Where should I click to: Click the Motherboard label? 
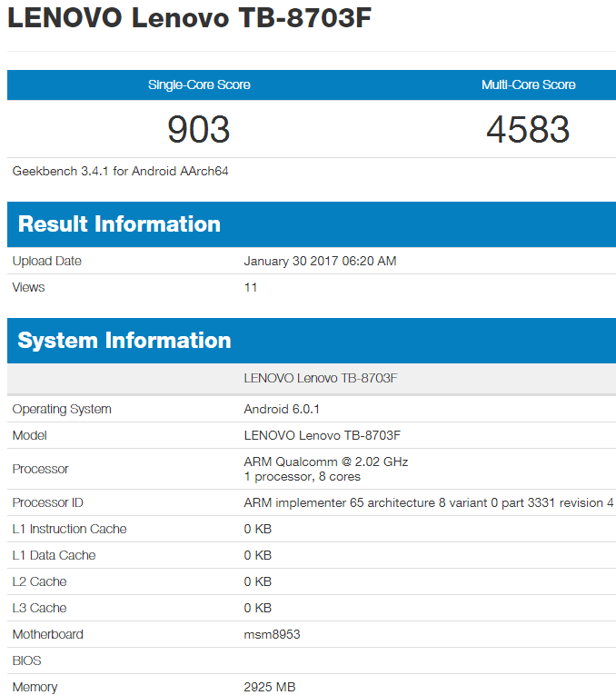48,634
